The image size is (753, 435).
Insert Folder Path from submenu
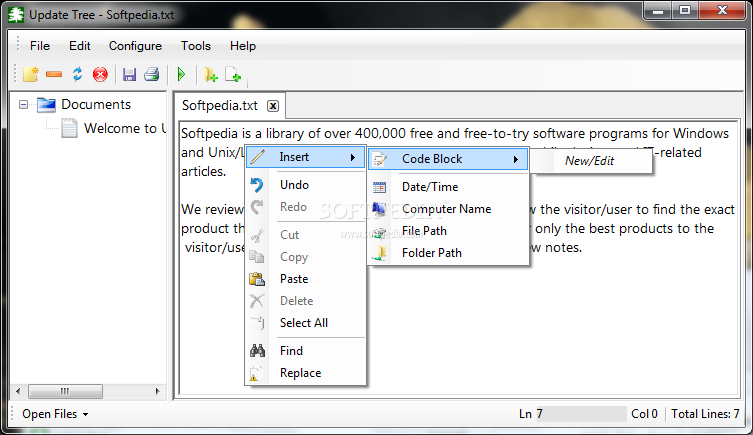448,253
